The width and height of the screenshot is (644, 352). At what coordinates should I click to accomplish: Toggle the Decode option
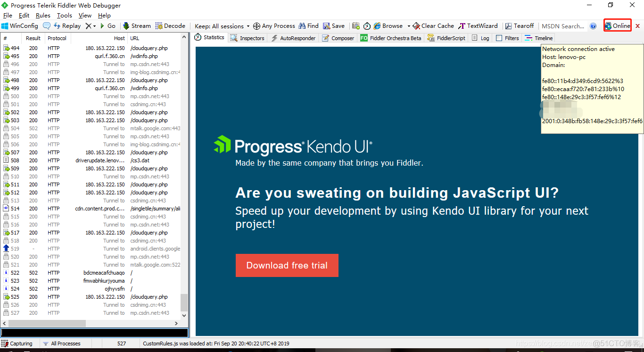pyautogui.click(x=170, y=26)
